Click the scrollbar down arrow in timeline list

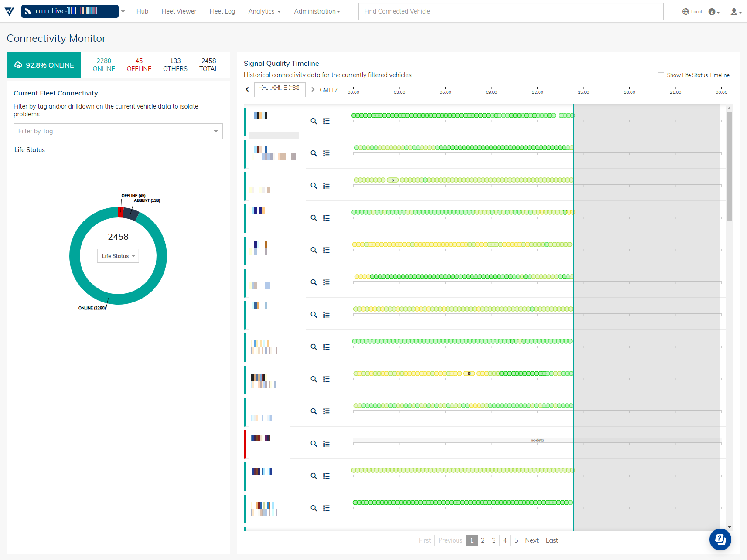[729, 527]
